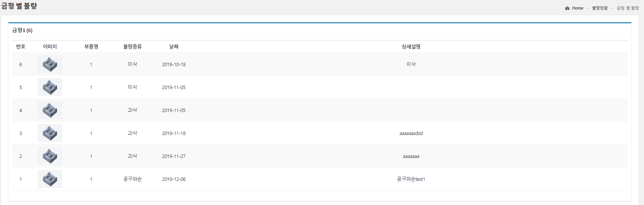Click the 상세설명 column header

pyautogui.click(x=411, y=47)
